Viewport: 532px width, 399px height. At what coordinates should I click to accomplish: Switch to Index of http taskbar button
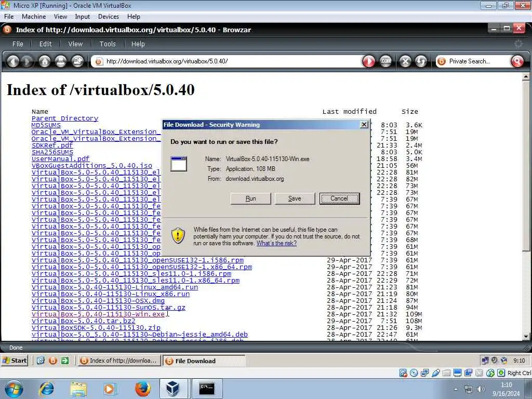pyautogui.click(x=119, y=361)
